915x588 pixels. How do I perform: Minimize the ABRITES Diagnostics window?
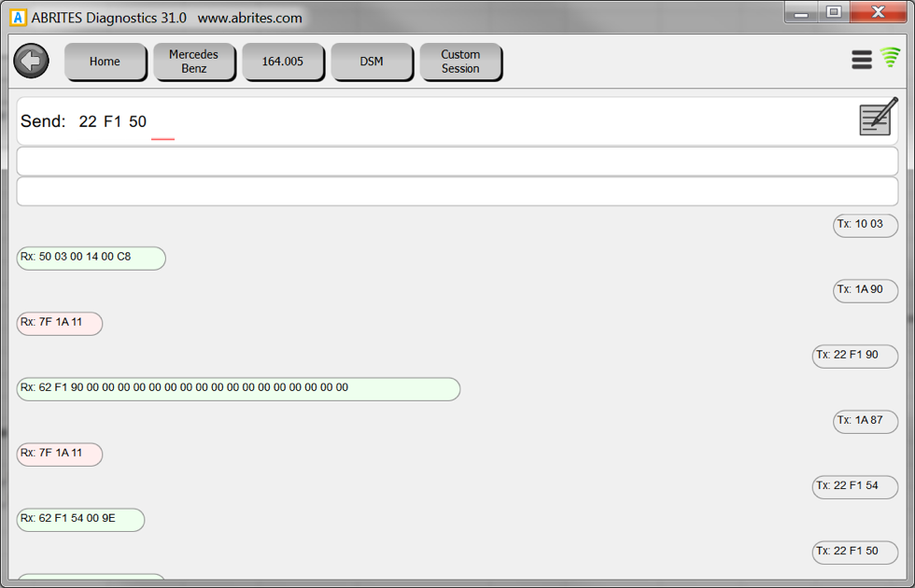801,12
